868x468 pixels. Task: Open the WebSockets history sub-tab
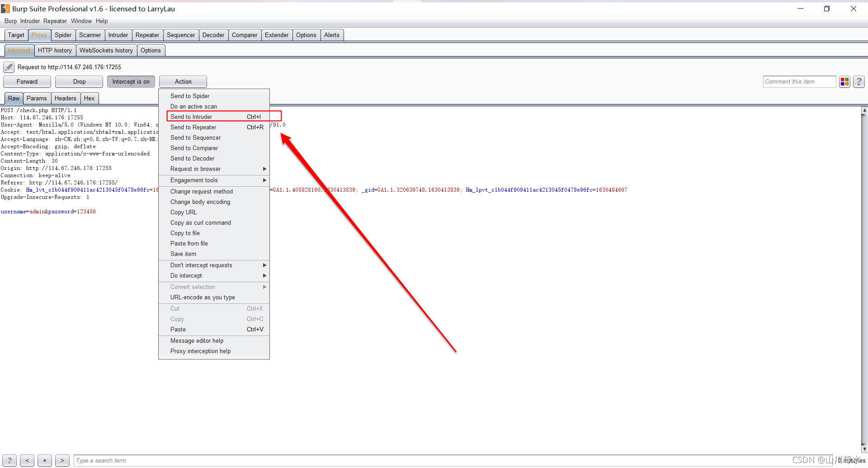(106, 51)
